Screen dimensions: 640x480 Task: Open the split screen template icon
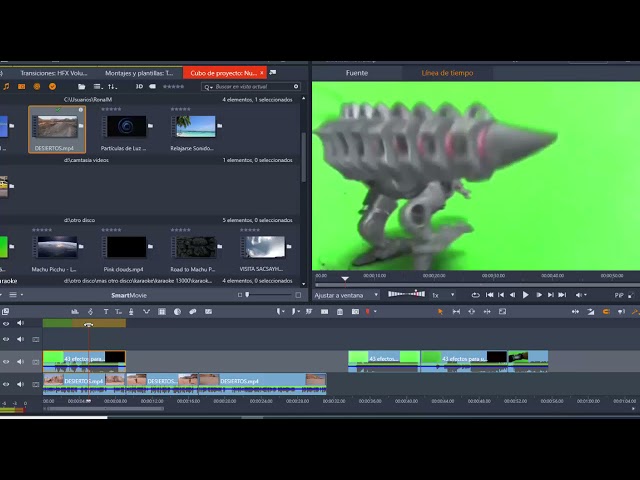208,311
